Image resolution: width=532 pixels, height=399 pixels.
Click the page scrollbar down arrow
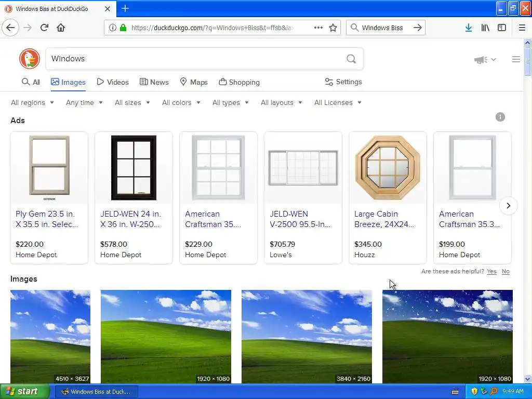pos(527,379)
